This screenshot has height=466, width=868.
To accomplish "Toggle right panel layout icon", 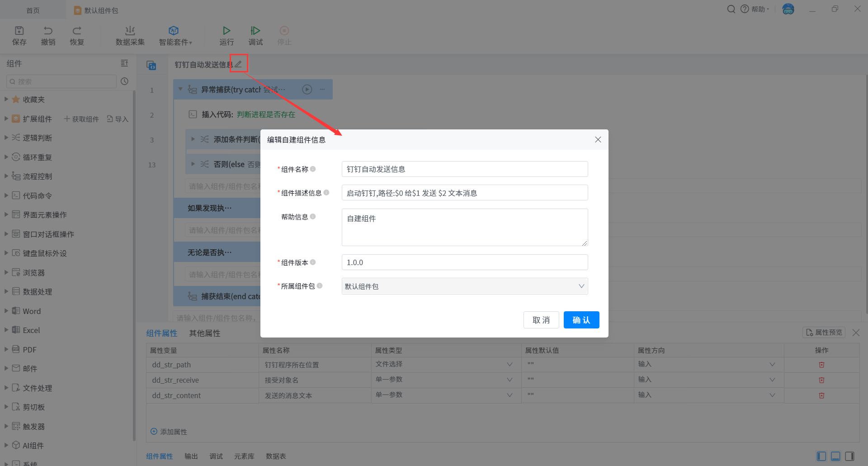I will (849, 456).
